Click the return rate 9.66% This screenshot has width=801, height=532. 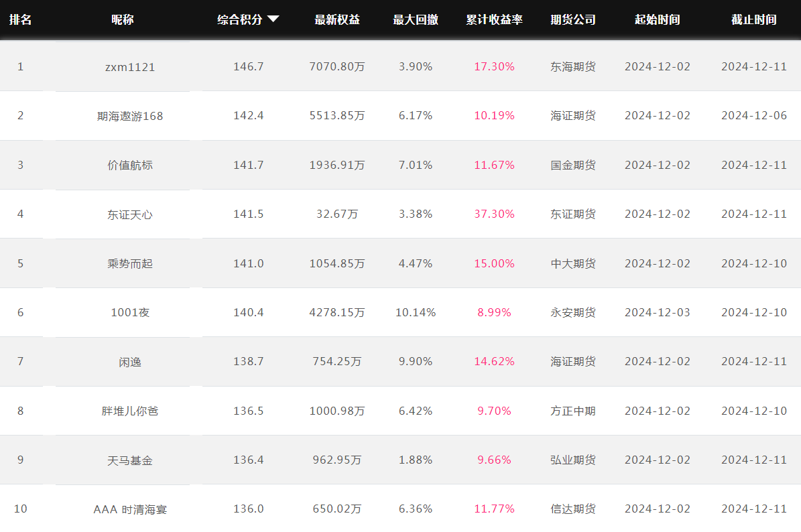494,460
